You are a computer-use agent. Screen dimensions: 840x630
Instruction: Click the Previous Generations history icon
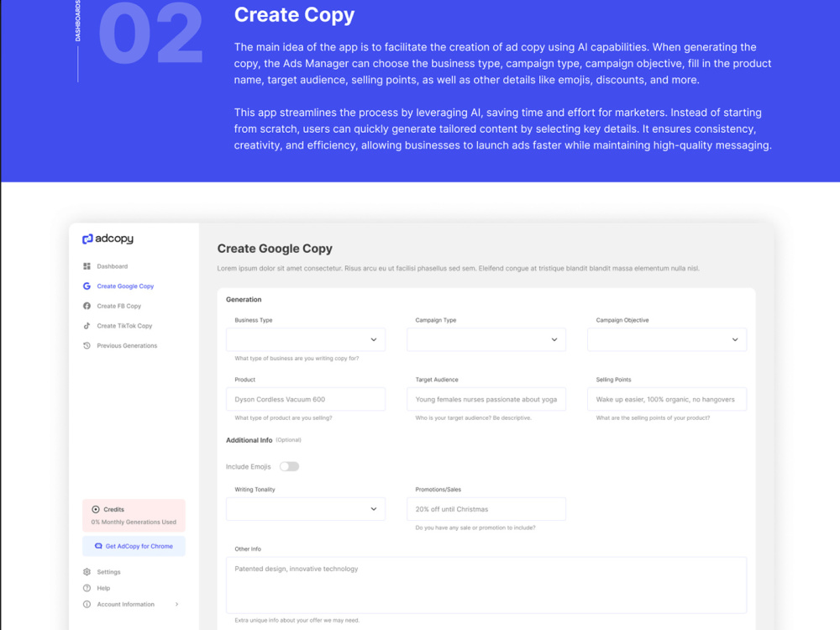point(87,345)
